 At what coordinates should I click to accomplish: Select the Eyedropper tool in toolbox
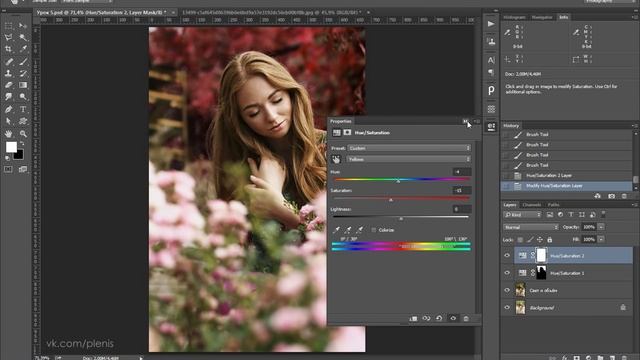click(x=23, y=49)
